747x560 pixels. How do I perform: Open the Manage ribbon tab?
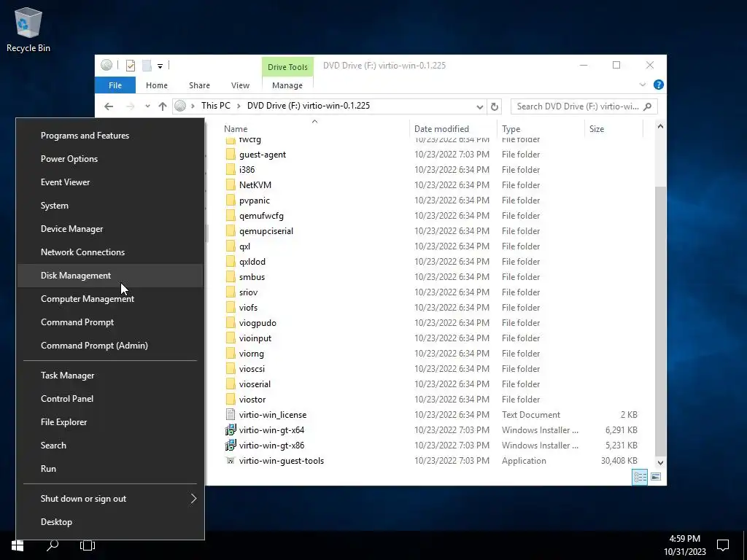[x=287, y=85]
